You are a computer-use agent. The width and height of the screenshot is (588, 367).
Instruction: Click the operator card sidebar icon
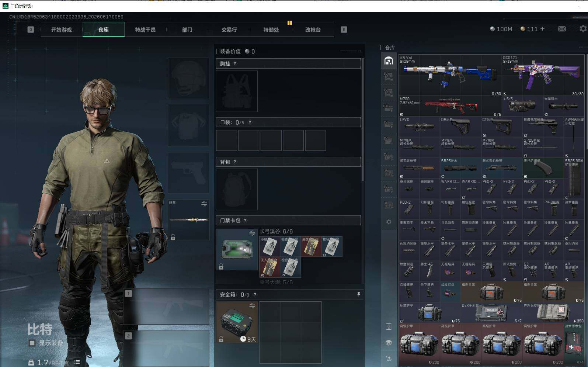389,326
